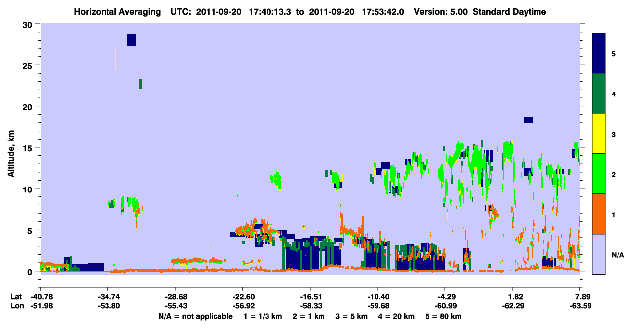The width and height of the screenshot is (644, 330).
Task: Click latitude value -28.68
Action: 175,297
